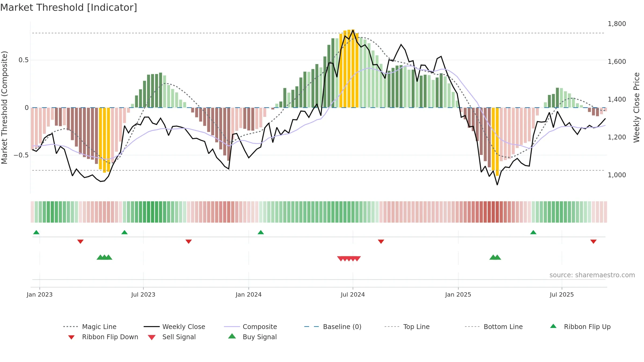Toggle the Baseline (0) legend entry

pos(333,327)
